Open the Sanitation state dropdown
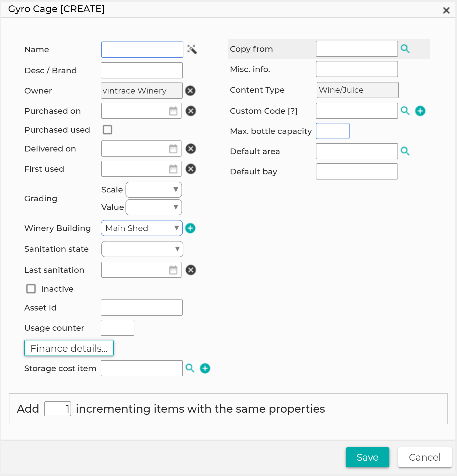This screenshot has width=457, height=476. [142, 249]
